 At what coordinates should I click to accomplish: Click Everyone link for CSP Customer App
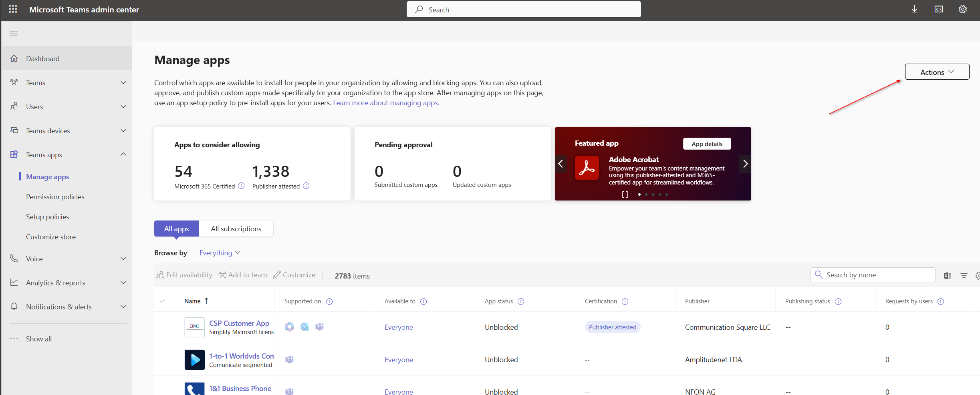pos(399,327)
